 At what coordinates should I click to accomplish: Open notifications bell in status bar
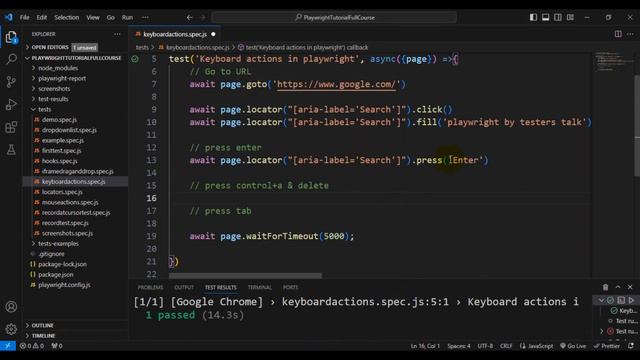[631, 346]
